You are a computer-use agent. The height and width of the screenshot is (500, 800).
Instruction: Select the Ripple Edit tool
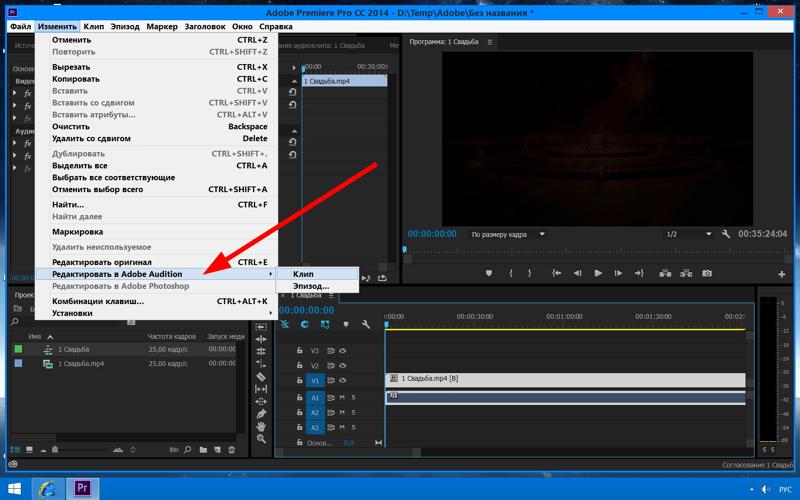pos(261,339)
